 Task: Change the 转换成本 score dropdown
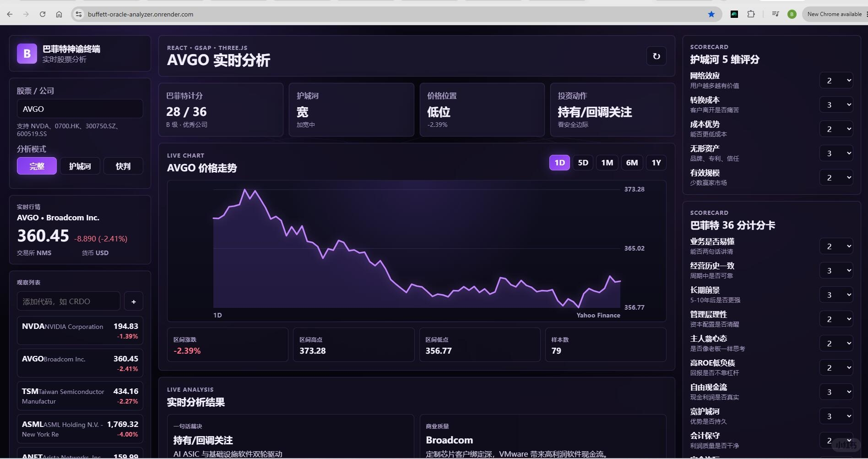pos(836,105)
